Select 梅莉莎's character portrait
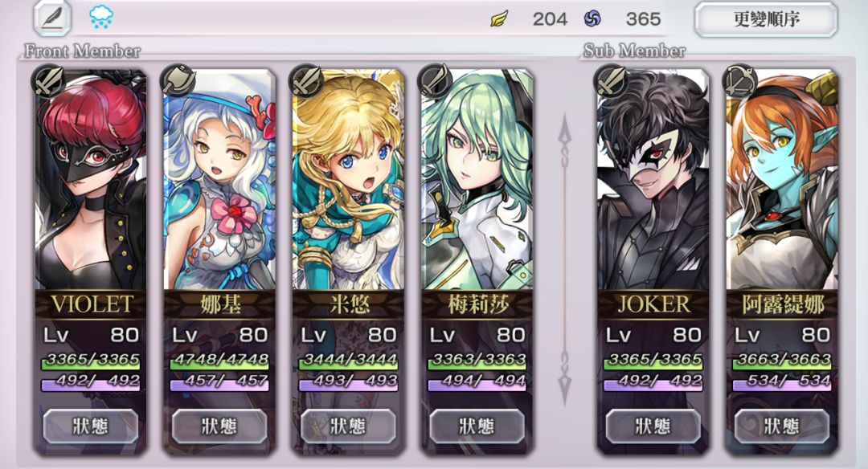 pyautogui.click(x=477, y=180)
